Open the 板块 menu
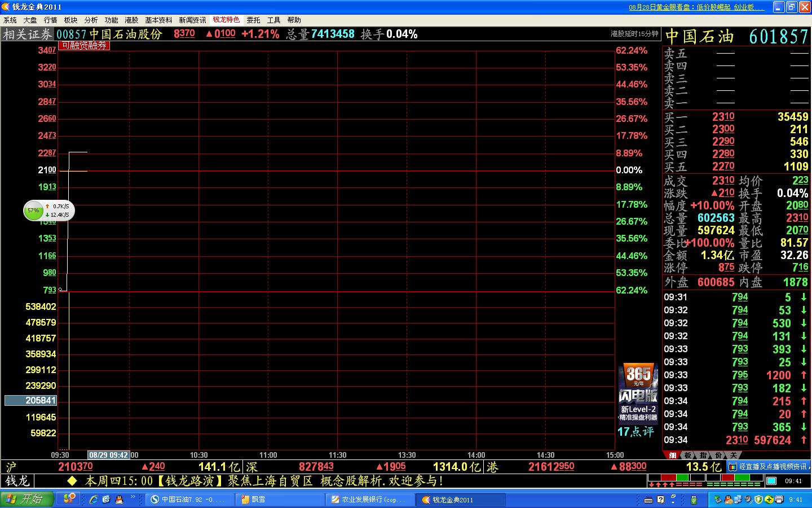This screenshot has width=812, height=508. (71, 20)
